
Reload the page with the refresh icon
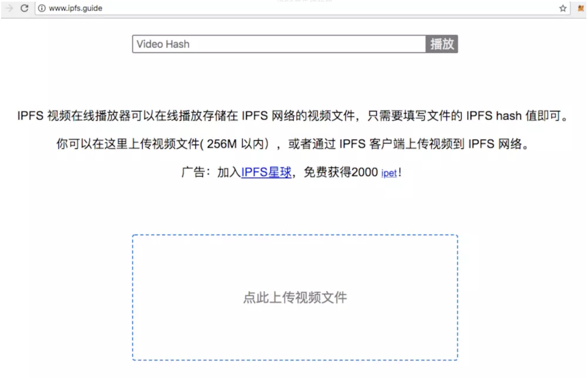24,8
